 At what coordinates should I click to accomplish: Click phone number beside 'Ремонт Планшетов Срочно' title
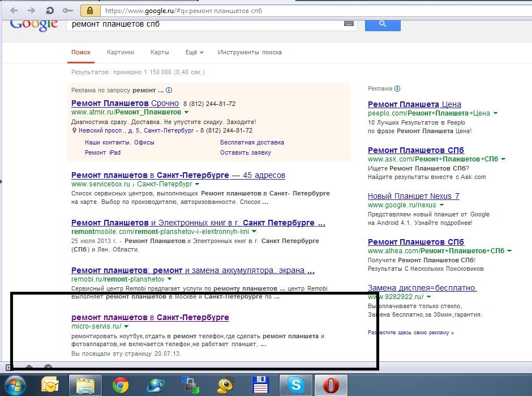pos(209,104)
